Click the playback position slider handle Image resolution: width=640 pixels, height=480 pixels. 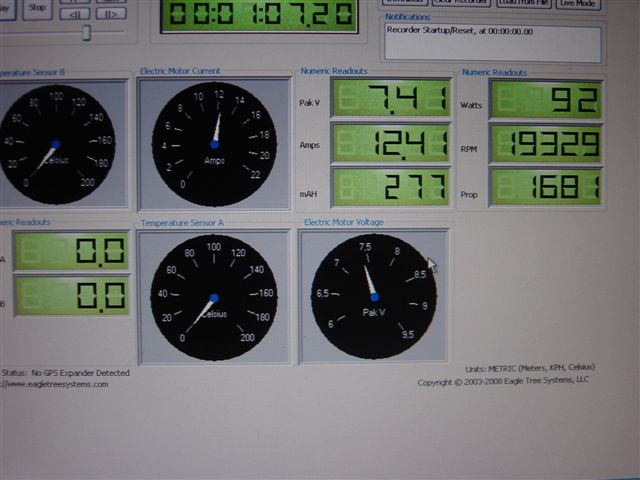click(86, 32)
